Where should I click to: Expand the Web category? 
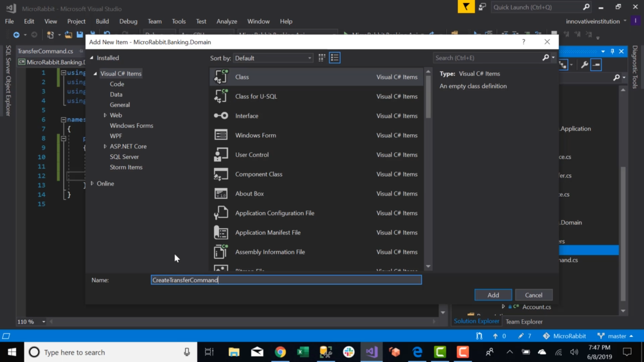click(105, 115)
